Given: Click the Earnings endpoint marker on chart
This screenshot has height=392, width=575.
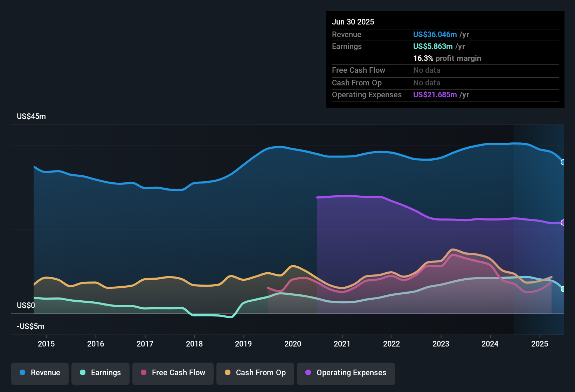Looking at the screenshot, I should 563,289.
